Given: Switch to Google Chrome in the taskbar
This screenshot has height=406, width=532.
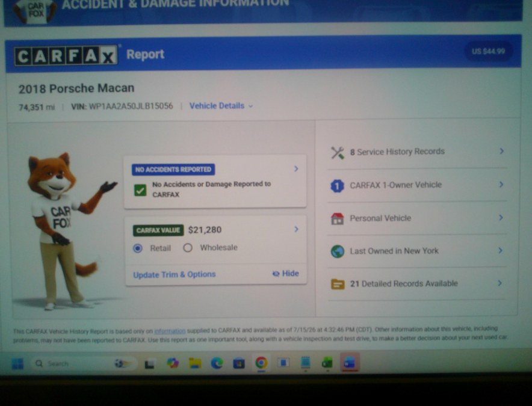Looking at the screenshot, I should [261, 363].
